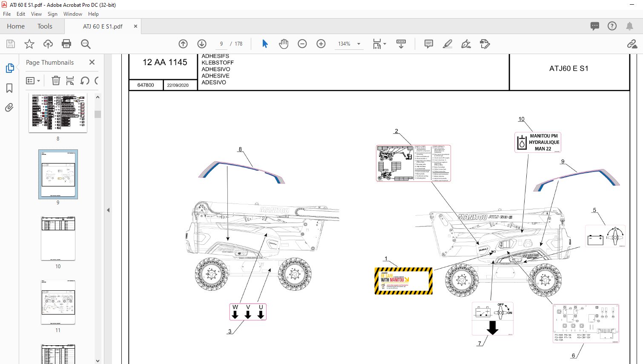The image size is (643, 364).
Task: Open fit page options tool
Action: coord(377,44)
